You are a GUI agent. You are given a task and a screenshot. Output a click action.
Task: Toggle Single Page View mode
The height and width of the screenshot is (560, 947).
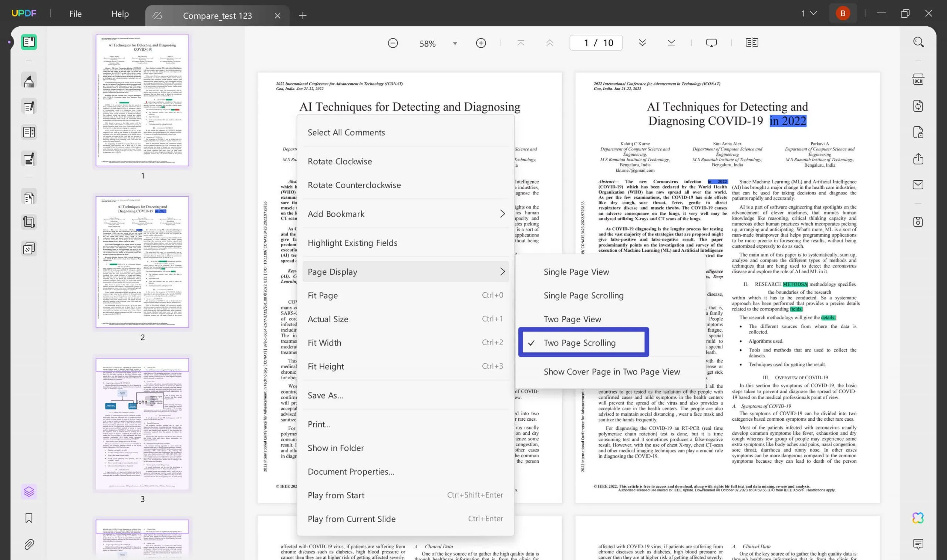576,271
